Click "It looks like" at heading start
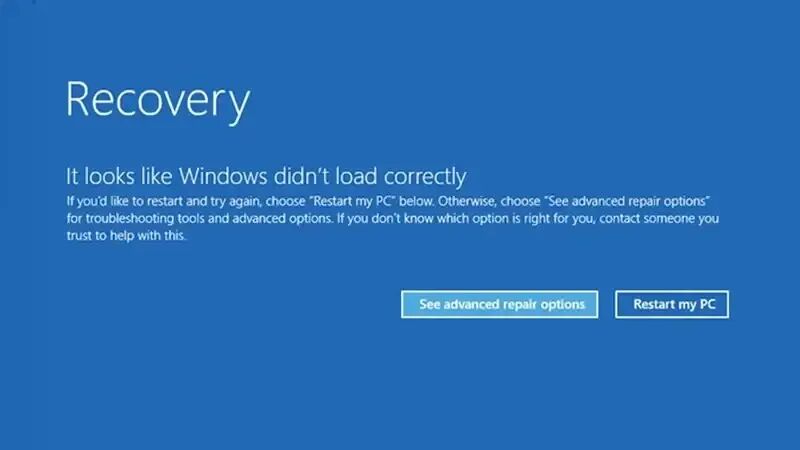The image size is (800, 450). [x=120, y=177]
